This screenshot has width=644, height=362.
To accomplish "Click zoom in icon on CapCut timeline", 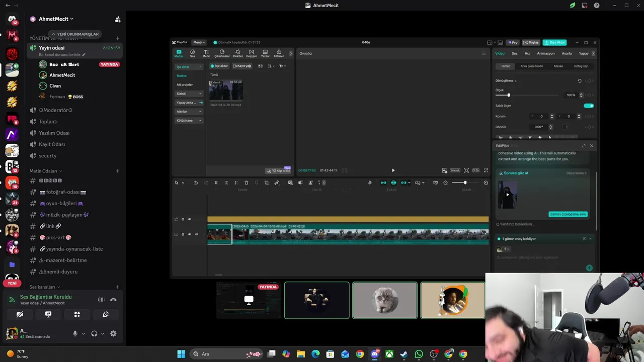I will [486, 183].
